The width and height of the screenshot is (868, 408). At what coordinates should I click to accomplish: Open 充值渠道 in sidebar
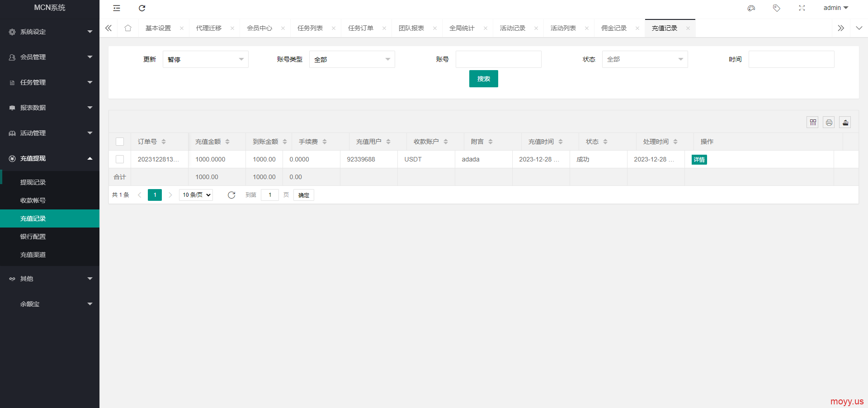(x=50, y=255)
